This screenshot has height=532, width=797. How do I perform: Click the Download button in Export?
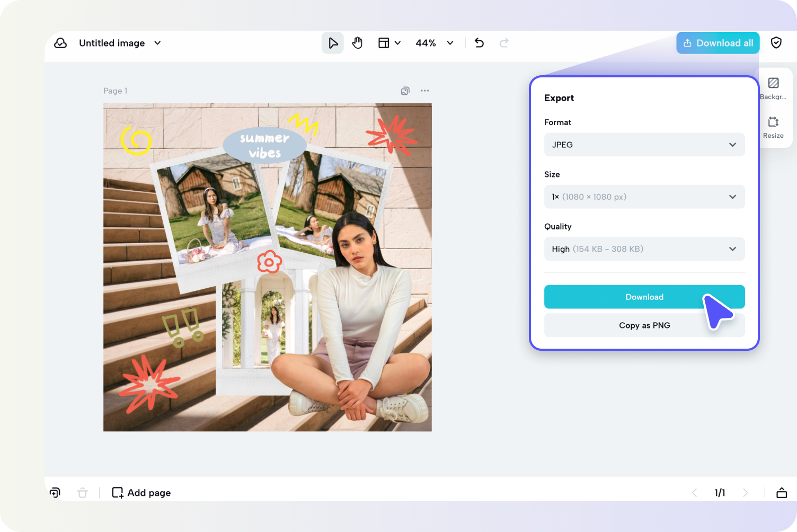(x=644, y=297)
